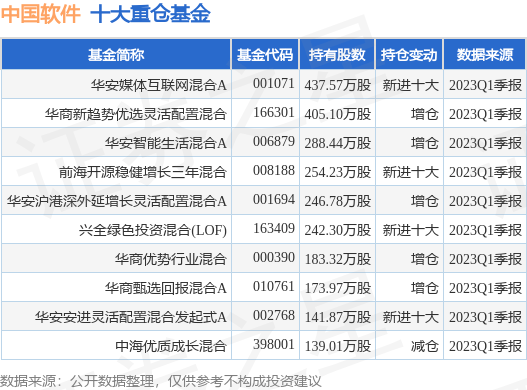
Task: Click the 持有股数 column header
Action: 337,54
